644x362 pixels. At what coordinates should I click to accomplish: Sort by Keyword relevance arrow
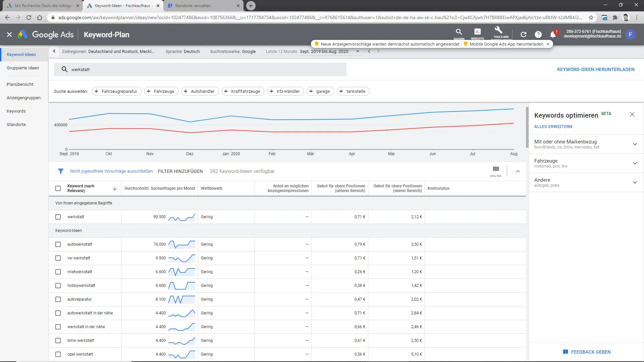coord(115,189)
